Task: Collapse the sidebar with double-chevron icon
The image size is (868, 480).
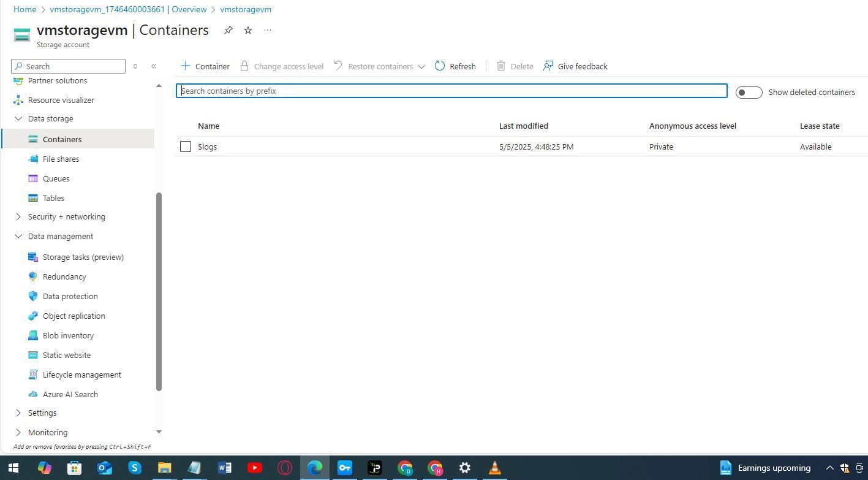Action: [x=154, y=66]
